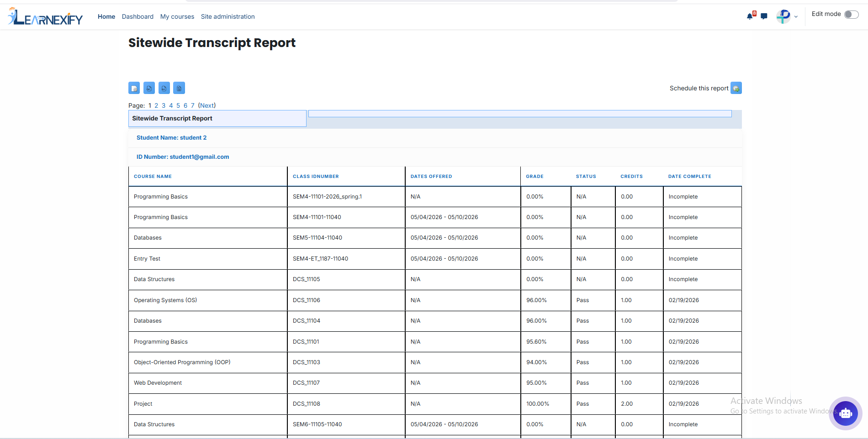Click the Schedule this report icon
The width and height of the screenshot is (868, 439).
pos(736,88)
